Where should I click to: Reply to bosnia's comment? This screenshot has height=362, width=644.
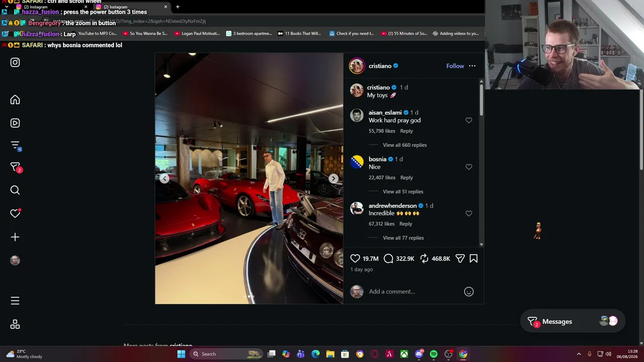click(407, 177)
